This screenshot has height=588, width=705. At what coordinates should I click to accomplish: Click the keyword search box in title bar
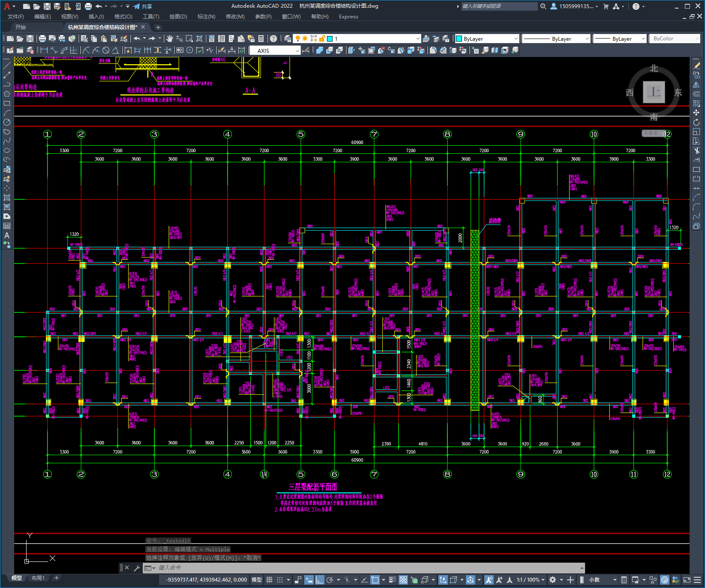click(499, 6)
